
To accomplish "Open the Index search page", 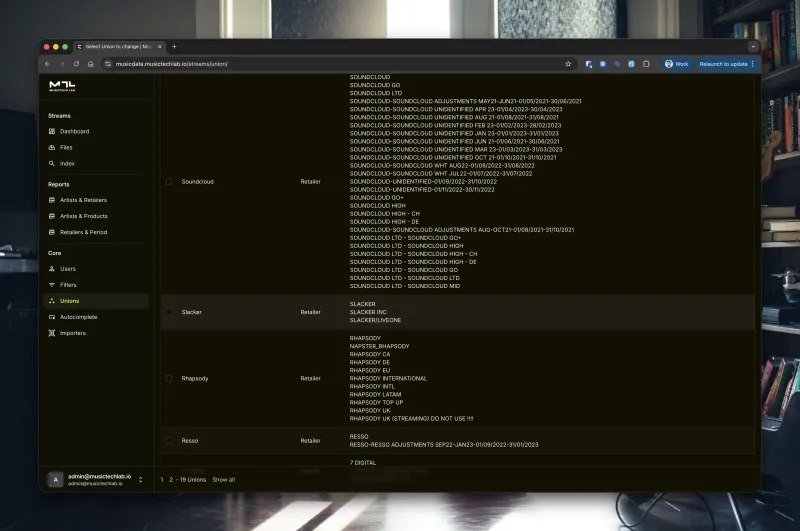I will [67, 164].
